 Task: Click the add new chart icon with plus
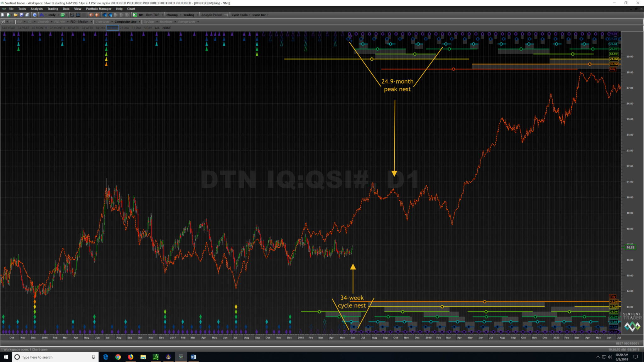pos(8,15)
